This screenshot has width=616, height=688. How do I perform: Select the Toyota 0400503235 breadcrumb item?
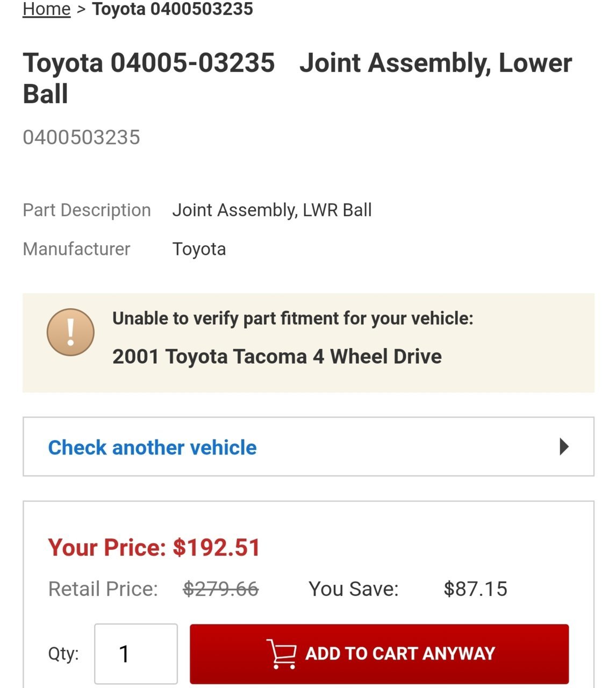(173, 9)
